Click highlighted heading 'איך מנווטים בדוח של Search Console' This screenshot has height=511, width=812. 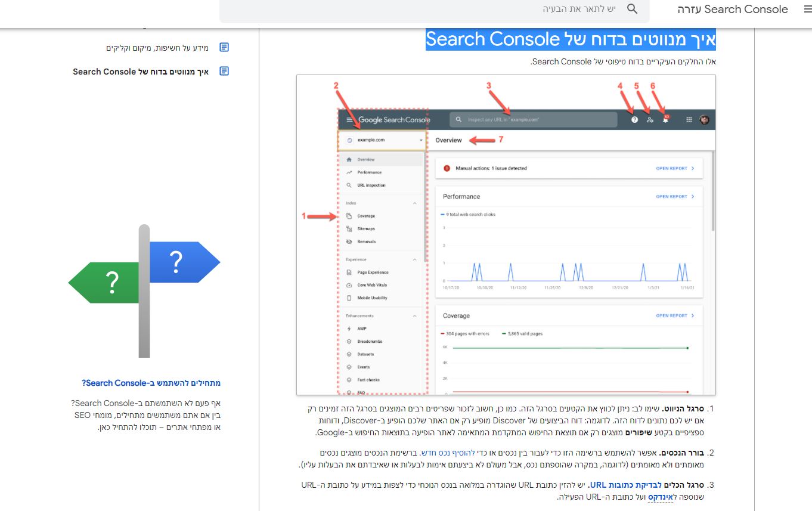[x=571, y=39]
